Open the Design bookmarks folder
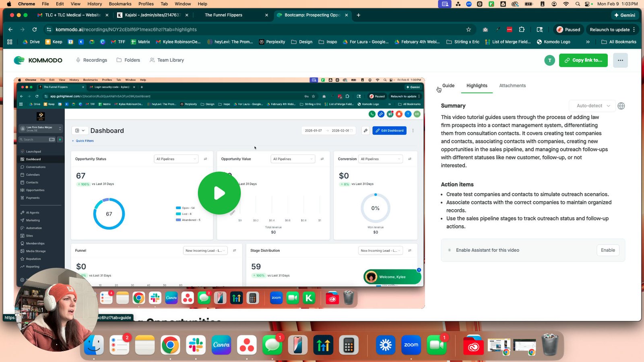644x362 pixels. pos(301,42)
